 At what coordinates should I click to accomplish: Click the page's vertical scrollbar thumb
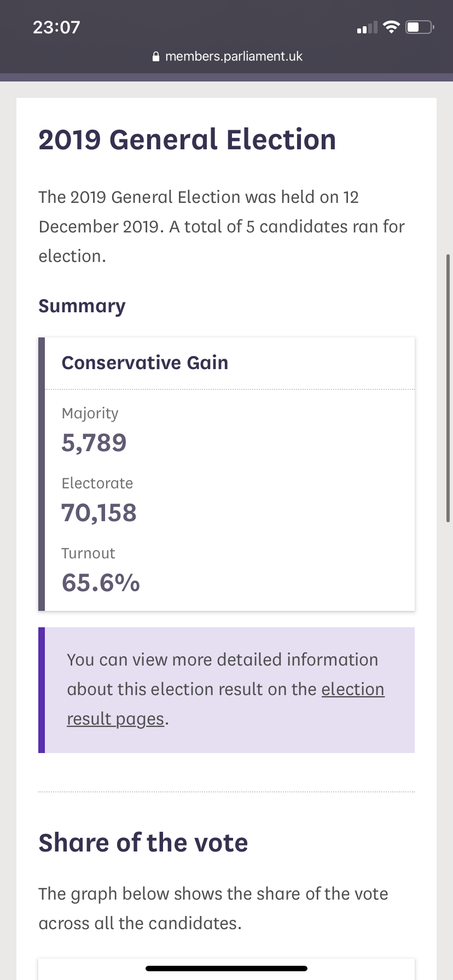tap(448, 388)
